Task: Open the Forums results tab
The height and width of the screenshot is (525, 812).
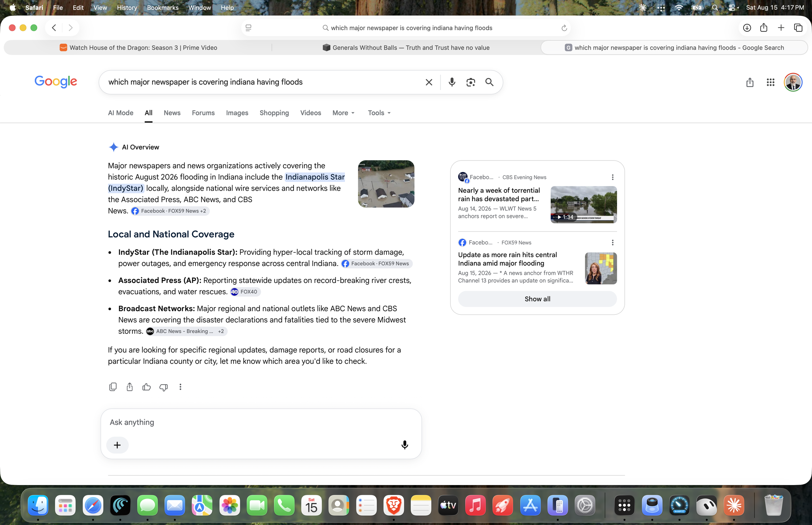Action: (x=203, y=113)
